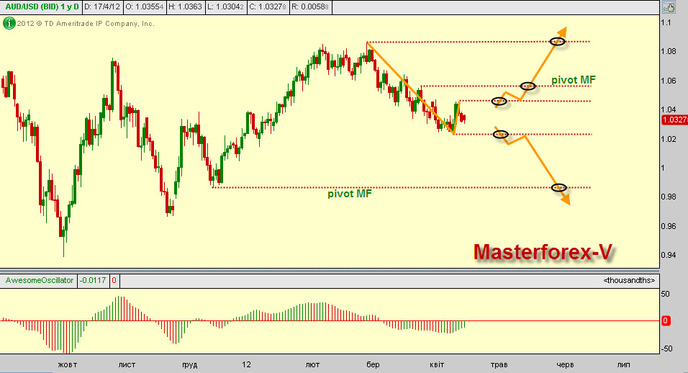Click the <thousandths> units label

(629, 280)
